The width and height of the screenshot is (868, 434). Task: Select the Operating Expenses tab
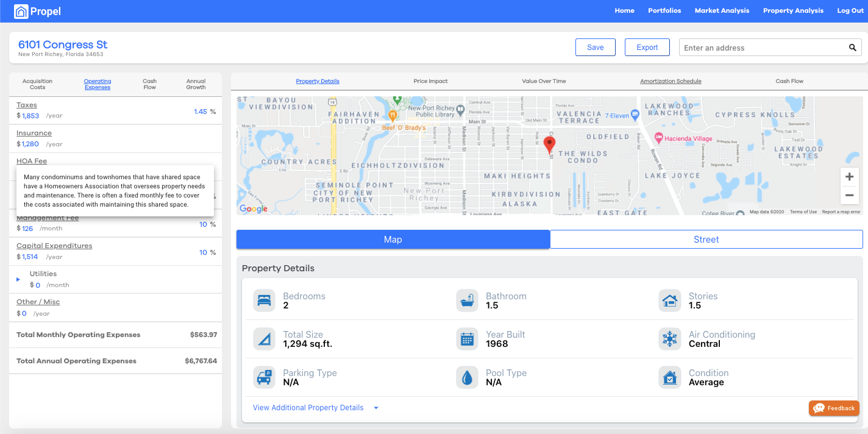tap(98, 84)
